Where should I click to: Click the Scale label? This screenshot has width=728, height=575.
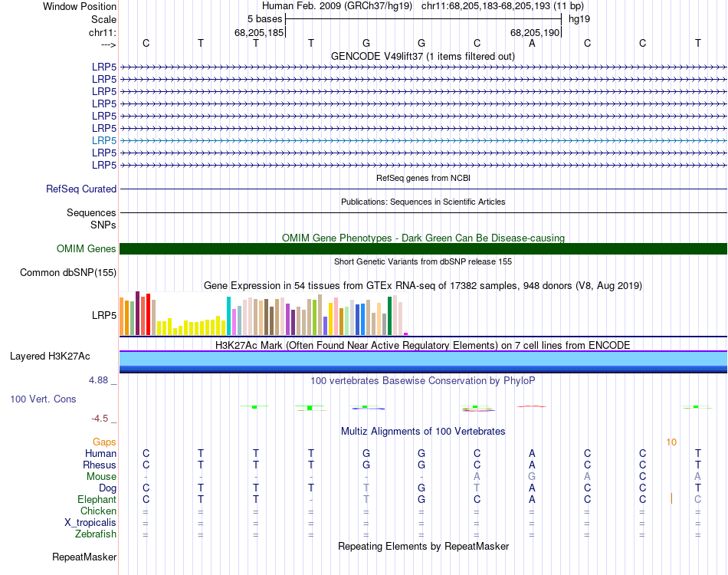(x=103, y=19)
